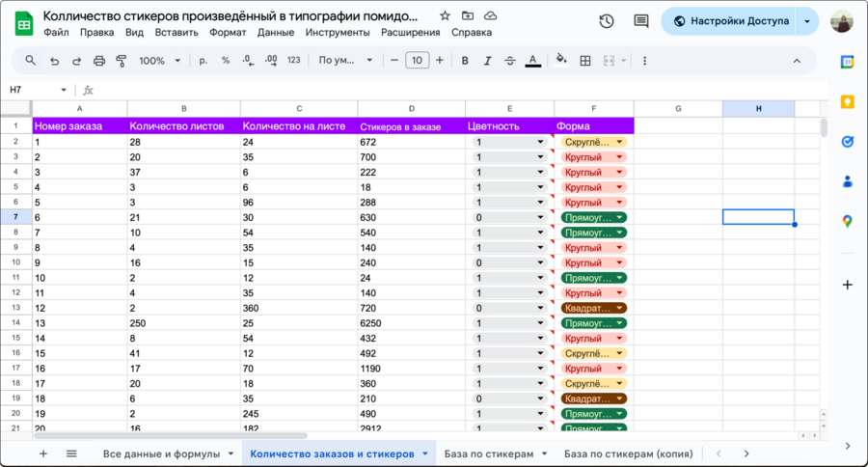Open Google Calendar in side panel
868x467 pixels.
[x=847, y=62]
